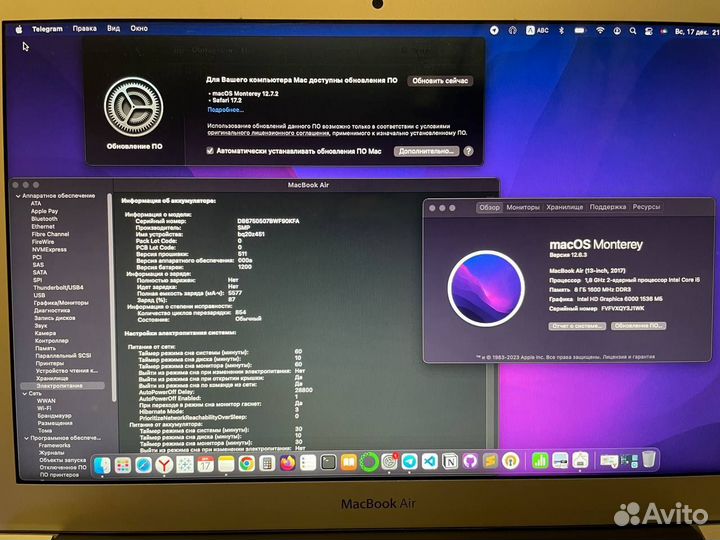Select Электропитание in the sidebar
Image resolution: width=720 pixels, height=540 pixels.
[62, 386]
